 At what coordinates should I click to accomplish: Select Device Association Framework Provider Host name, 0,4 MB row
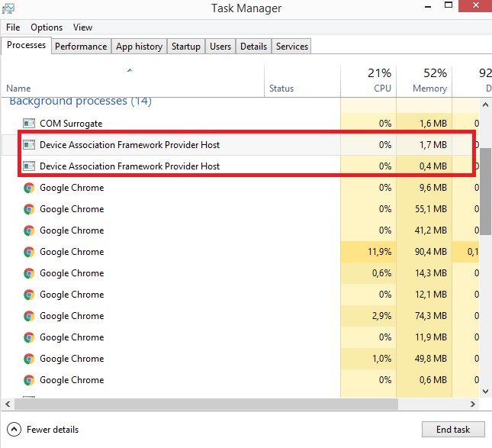pyautogui.click(x=130, y=166)
